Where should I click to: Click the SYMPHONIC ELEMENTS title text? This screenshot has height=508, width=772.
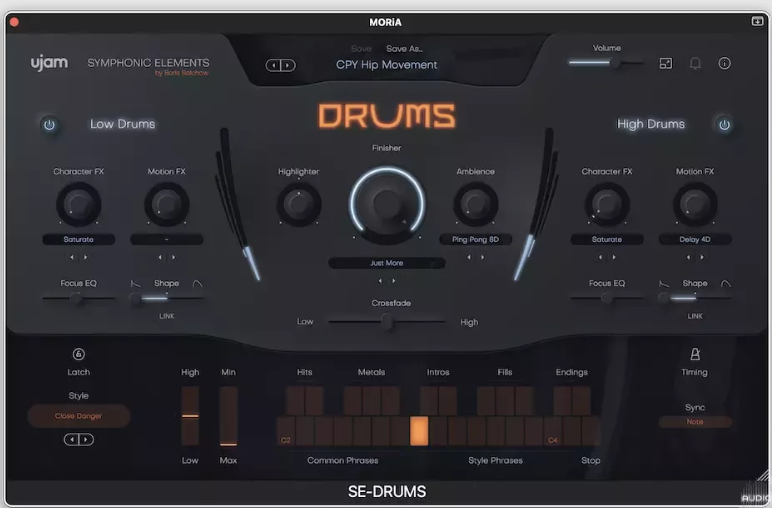(x=148, y=63)
